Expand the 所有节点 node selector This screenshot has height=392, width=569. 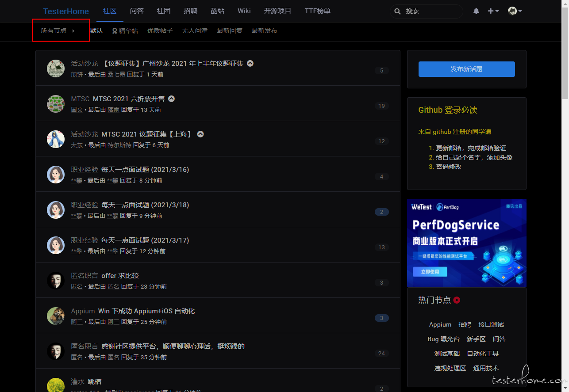58,30
